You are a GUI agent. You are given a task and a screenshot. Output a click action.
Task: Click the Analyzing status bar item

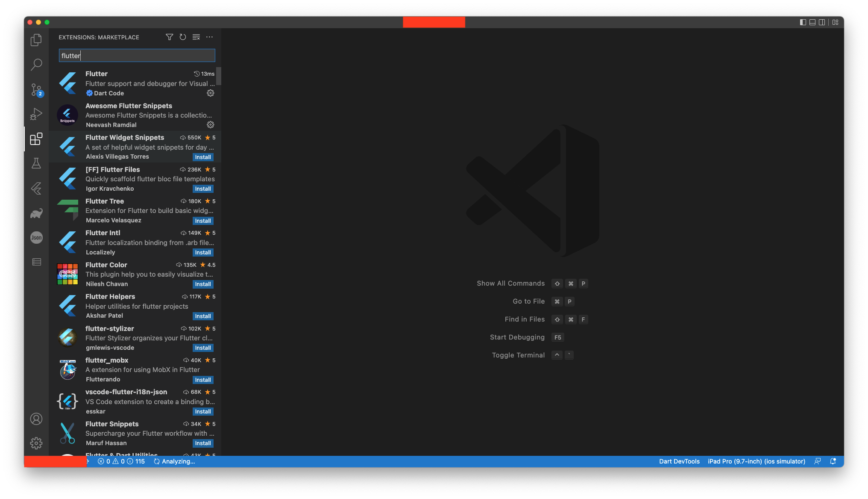[x=174, y=462]
